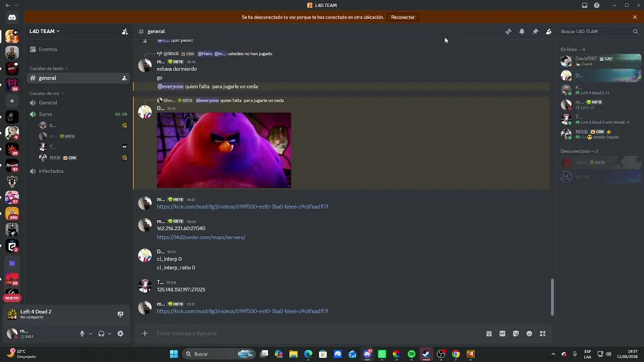Screen dimensions: 644x362
Task: Click the Buscar L4D TEAM search field
Action: (x=599, y=31)
